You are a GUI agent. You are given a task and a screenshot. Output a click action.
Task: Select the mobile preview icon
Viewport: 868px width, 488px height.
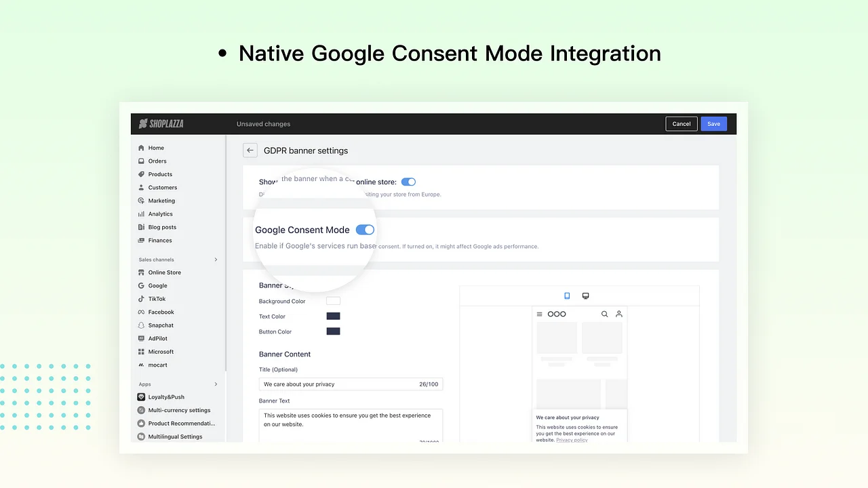(567, 296)
